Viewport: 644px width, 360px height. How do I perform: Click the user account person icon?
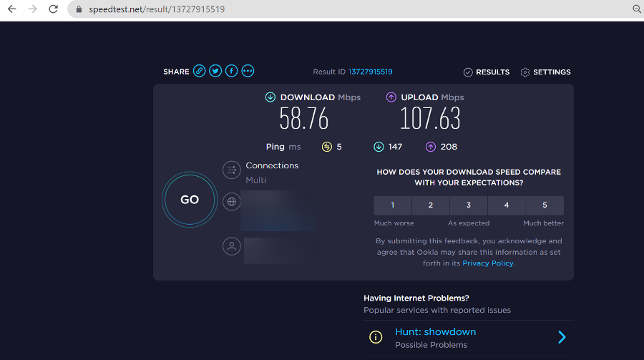[x=232, y=246]
